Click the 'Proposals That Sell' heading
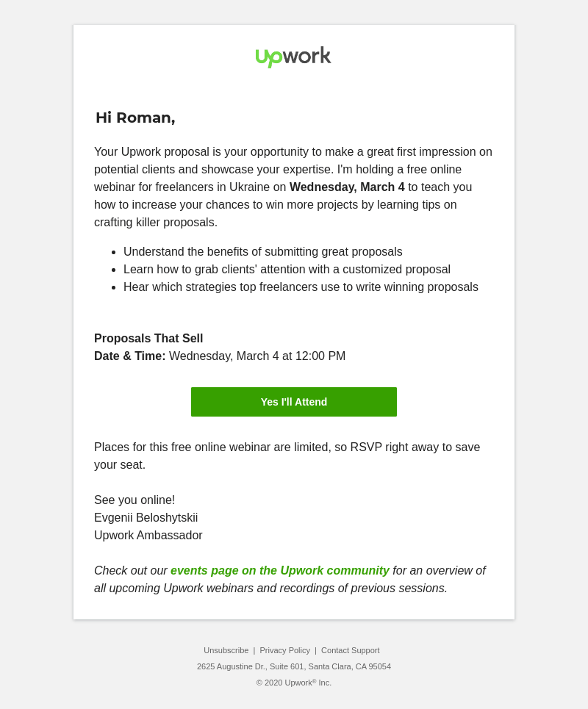This screenshot has width=588, height=709. [148, 339]
